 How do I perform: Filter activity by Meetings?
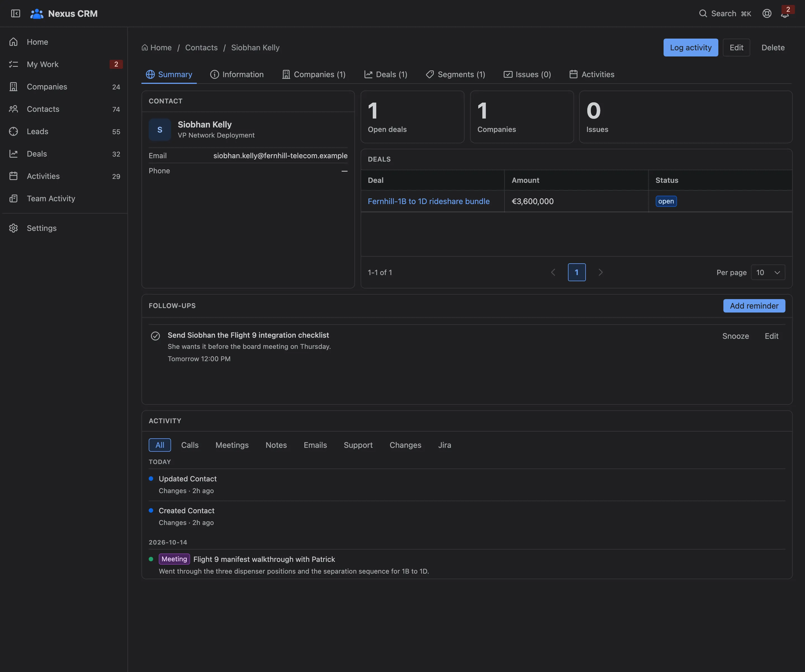point(232,445)
